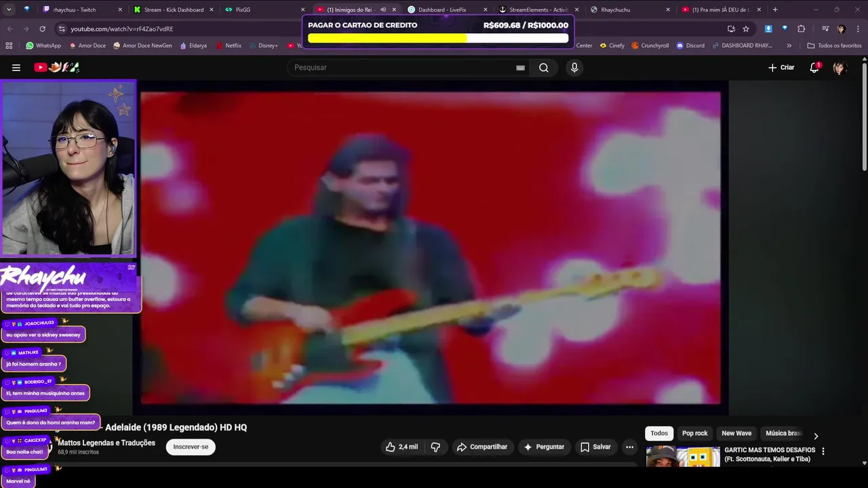This screenshot has height=488, width=868.
Task: Install app icon in address bar
Action: coord(731,28)
